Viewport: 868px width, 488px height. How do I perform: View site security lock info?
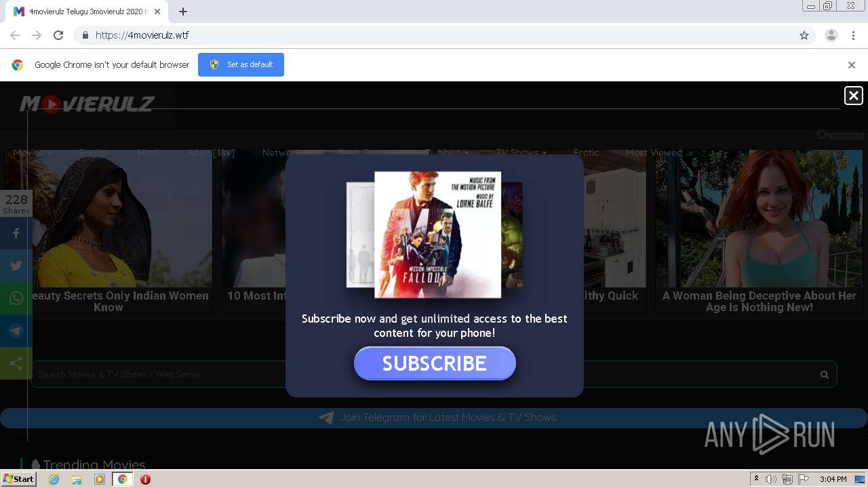85,35
